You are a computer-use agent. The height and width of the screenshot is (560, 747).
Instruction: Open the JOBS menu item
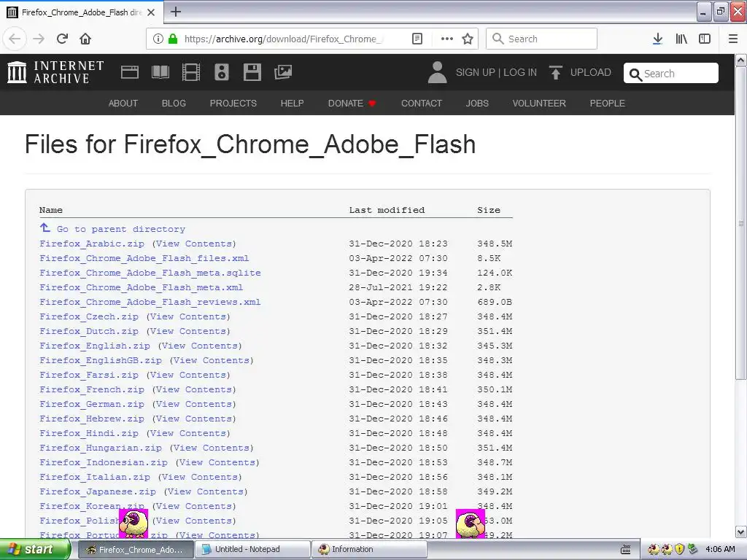[477, 104]
